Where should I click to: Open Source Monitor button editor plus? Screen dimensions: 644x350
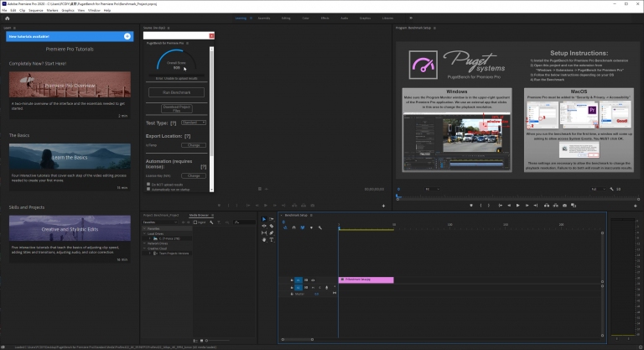click(x=383, y=206)
